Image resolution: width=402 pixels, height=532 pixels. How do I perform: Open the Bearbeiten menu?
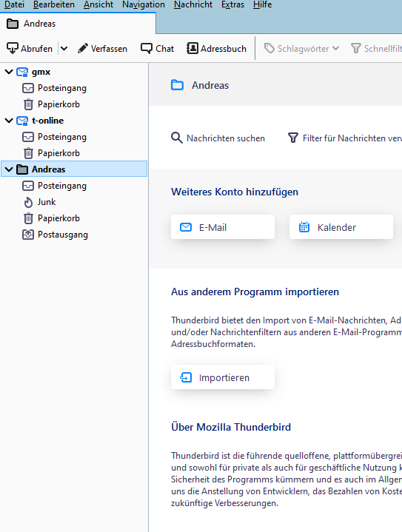coord(53,4)
